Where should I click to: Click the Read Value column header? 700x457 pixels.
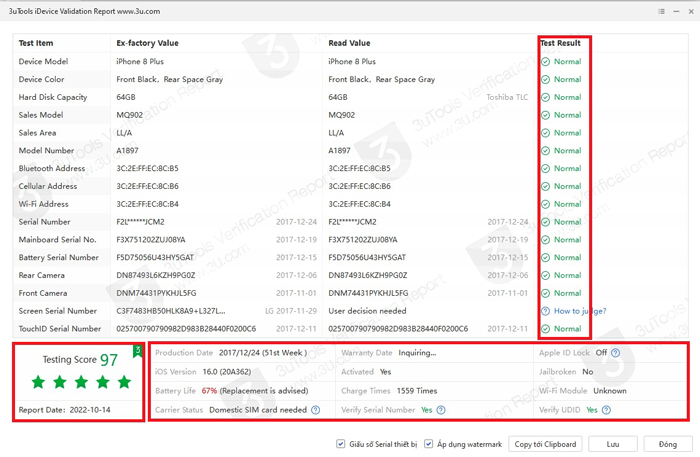349,43
